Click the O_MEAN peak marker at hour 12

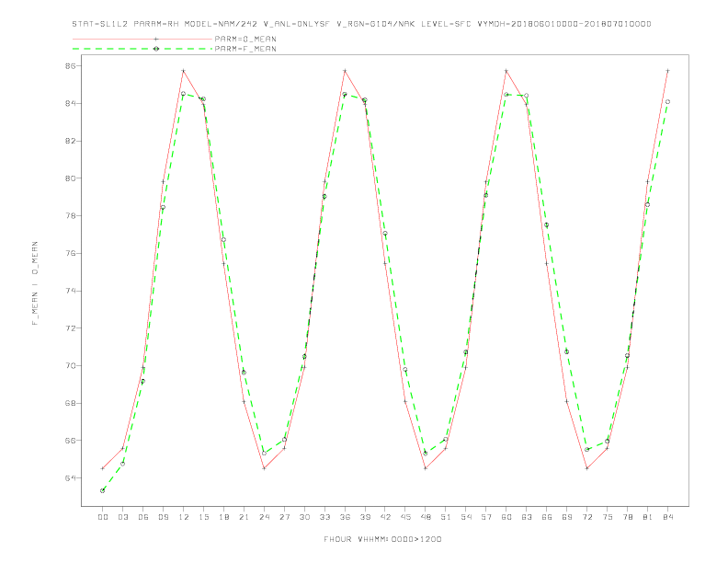tap(184, 71)
